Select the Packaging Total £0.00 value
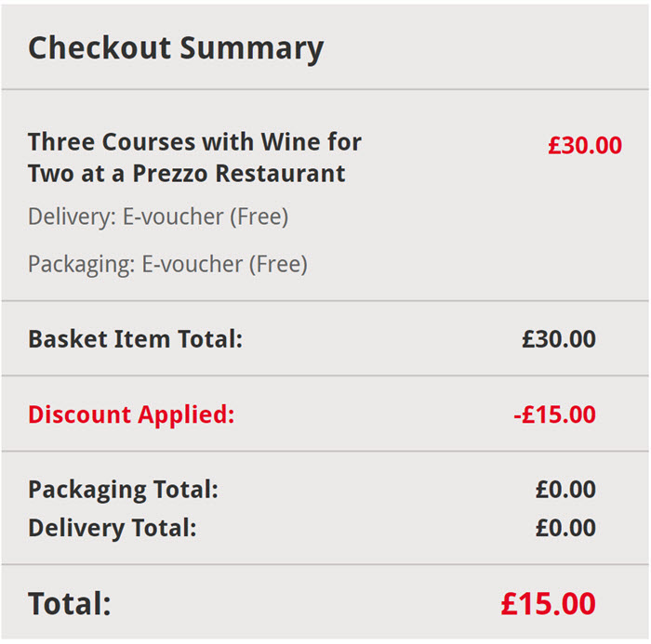651x644 pixels. (x=565, y=489)
